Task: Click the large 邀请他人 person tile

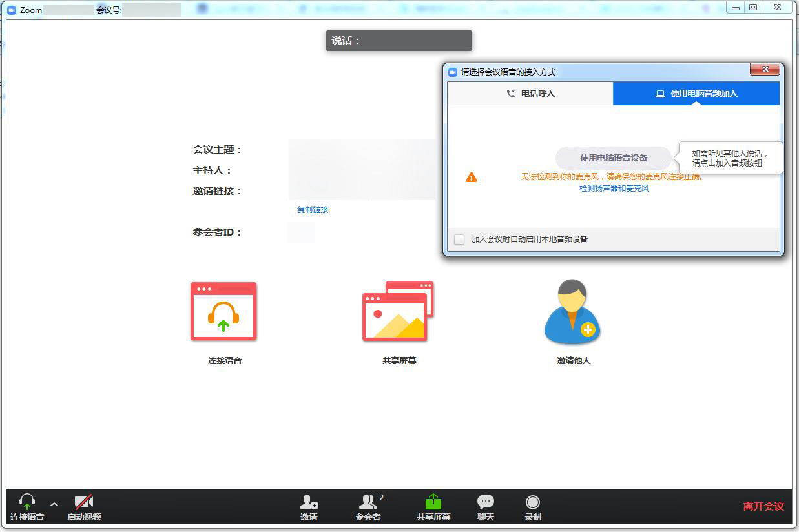Action: click(573, 312)
